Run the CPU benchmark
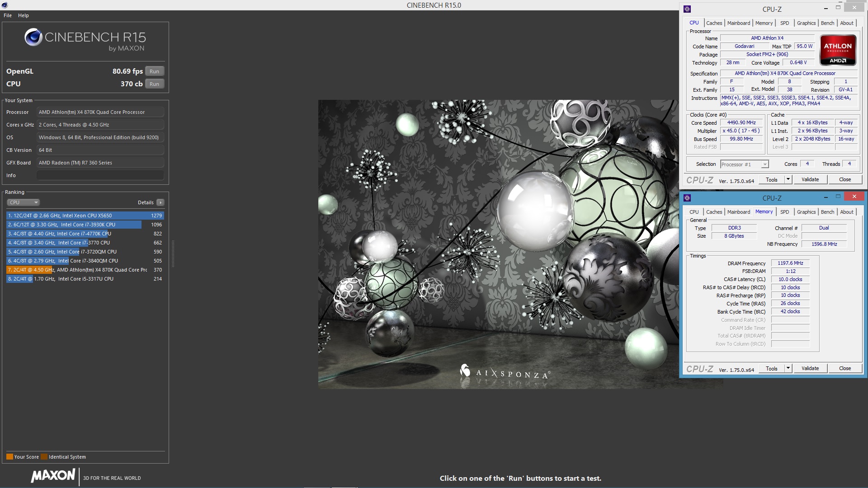The width and height of the screenshot is (868, 488). 155,84
